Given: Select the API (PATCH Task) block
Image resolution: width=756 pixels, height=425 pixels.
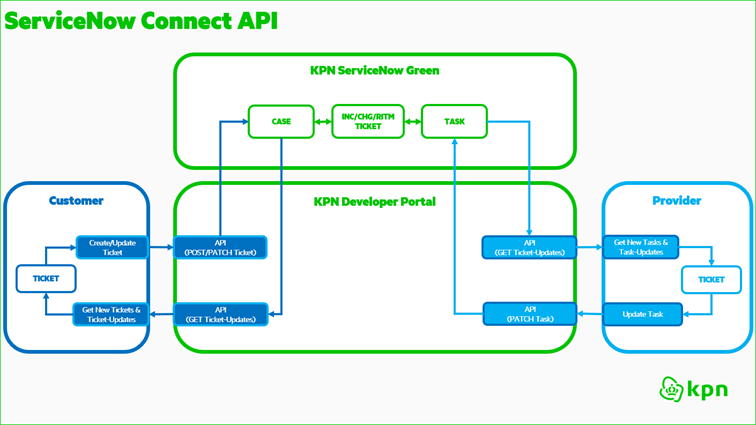Looking at the screenshot, I should pos(530,314).
